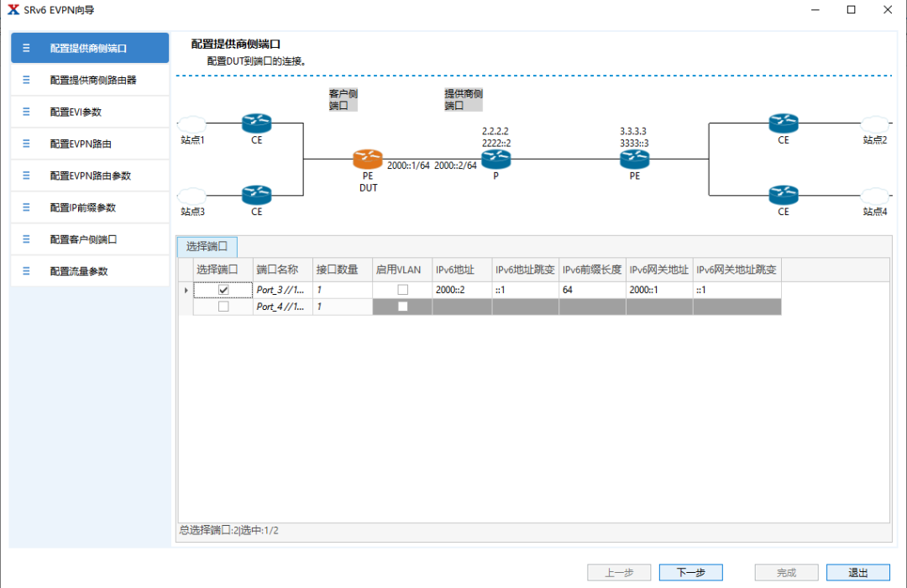Edit IPv6网关地址跳变 cell for Port_3
This screenshot has width=907, height=588.
pos(737,290)
